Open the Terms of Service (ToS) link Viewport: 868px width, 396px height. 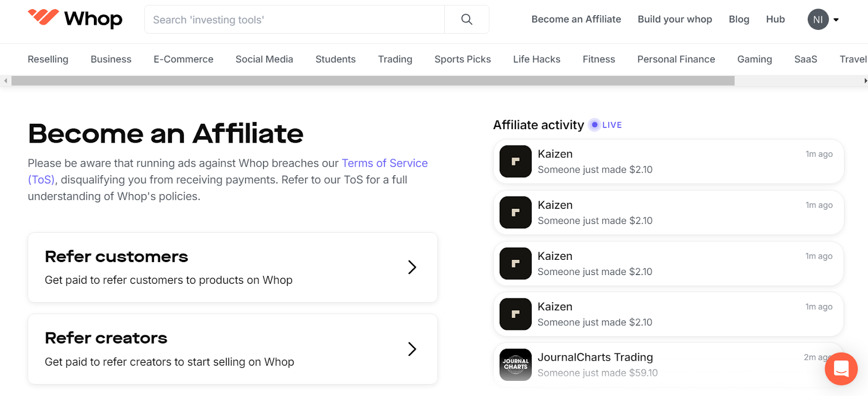(385, 163)
